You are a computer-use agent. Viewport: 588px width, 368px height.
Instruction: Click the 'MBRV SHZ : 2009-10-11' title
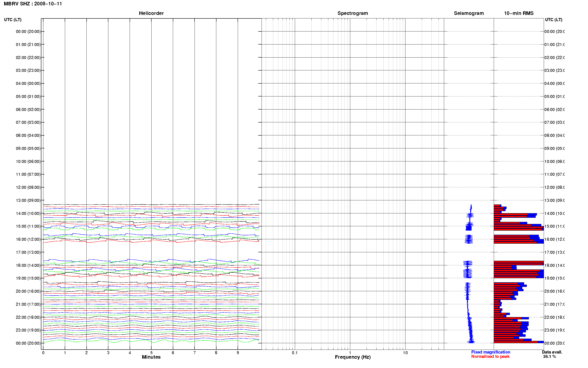point(33,4)
